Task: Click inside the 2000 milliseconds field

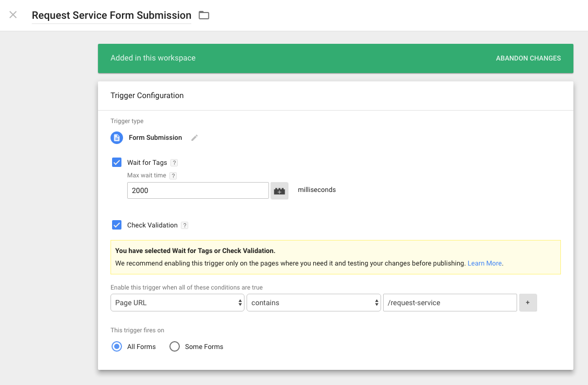Action: 198,190
